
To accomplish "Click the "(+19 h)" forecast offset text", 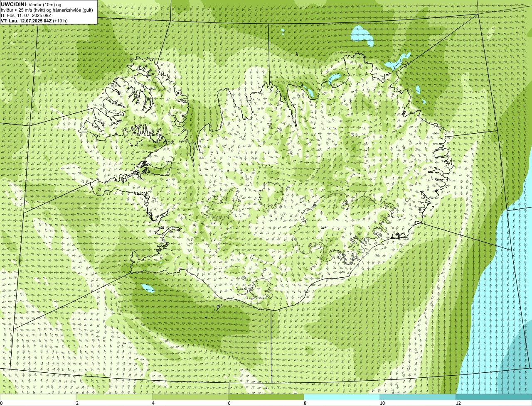I will 60,21.
